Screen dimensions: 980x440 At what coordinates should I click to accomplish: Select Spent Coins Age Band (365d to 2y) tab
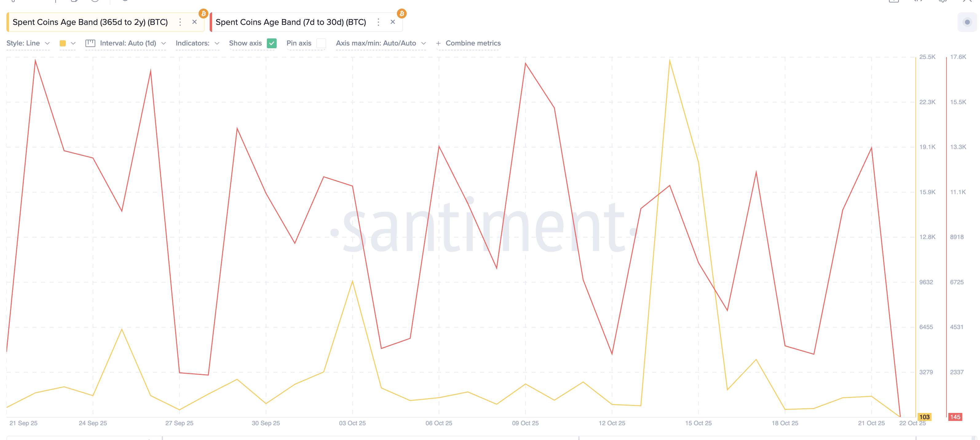[x=90, y=22]
